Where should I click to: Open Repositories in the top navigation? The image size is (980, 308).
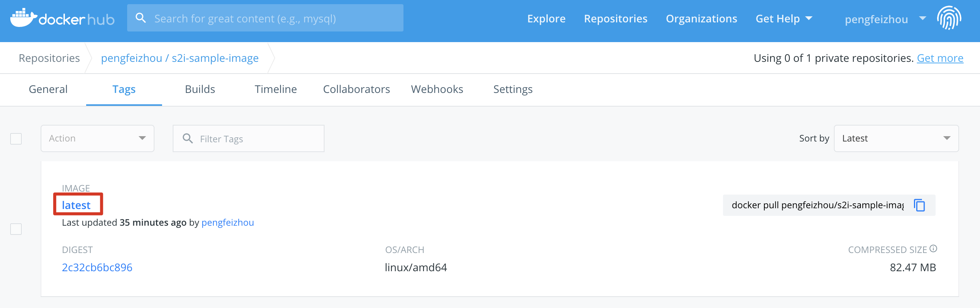[616, 19]
